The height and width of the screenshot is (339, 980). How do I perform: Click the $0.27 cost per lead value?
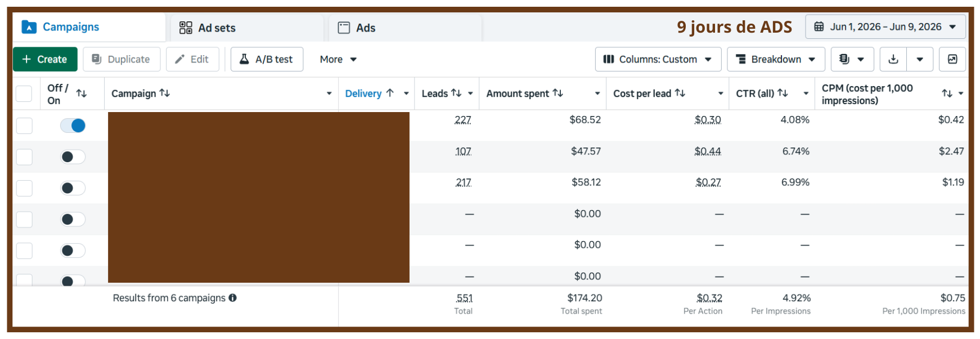pyautogui.click(x=708, y=182)
